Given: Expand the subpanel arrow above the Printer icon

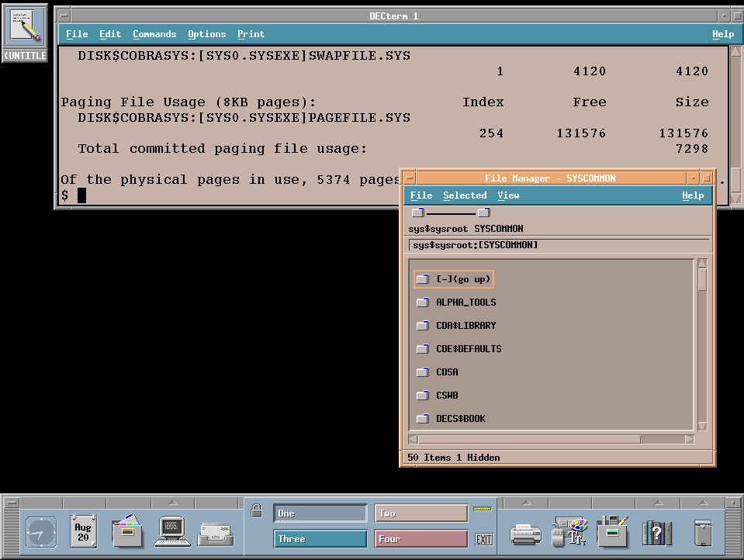Looking at the screenshot, I should tap(526, 503).
